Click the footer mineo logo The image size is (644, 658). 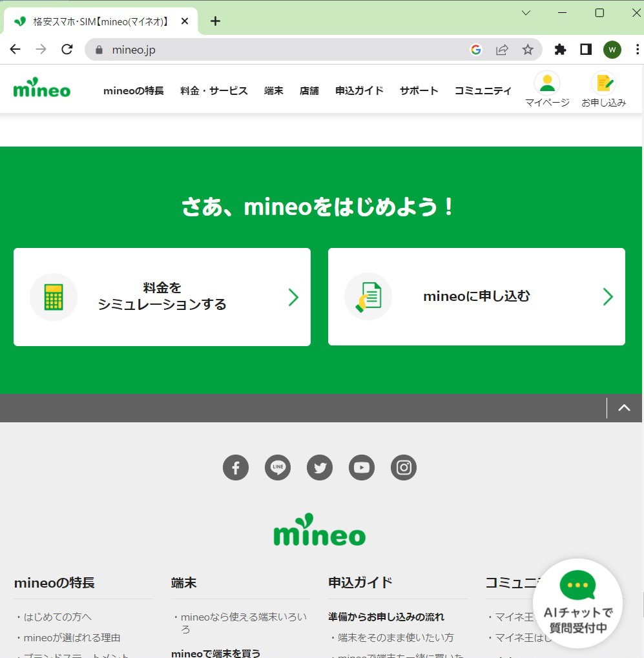(x=320, y=529)
